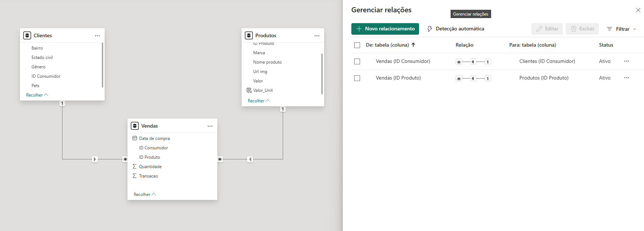This screenshot has width=644, height=231.
Task: Click the Detecção automática lightning icon
Action: coord(430,29)
